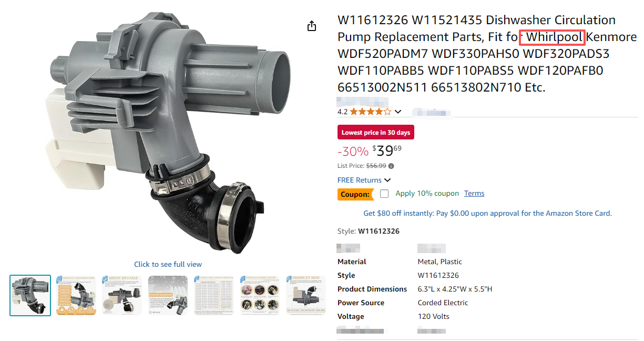Expand the rating breakdown chevron
The width and height of the screenshot is (644, 341).
[x=398, y=112]
